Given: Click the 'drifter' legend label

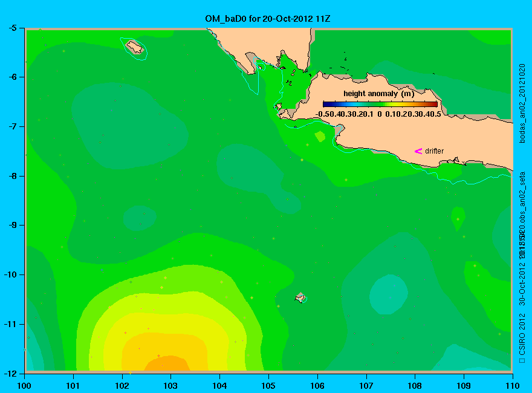Looking at the screenshot, I should click(x=434, y=151).
